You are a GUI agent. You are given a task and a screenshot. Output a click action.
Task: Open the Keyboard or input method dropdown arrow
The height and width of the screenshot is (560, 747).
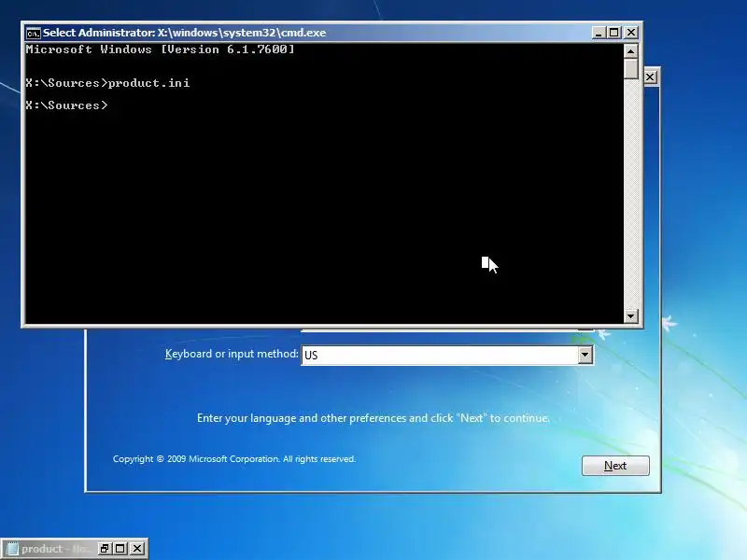coord(585,355)
